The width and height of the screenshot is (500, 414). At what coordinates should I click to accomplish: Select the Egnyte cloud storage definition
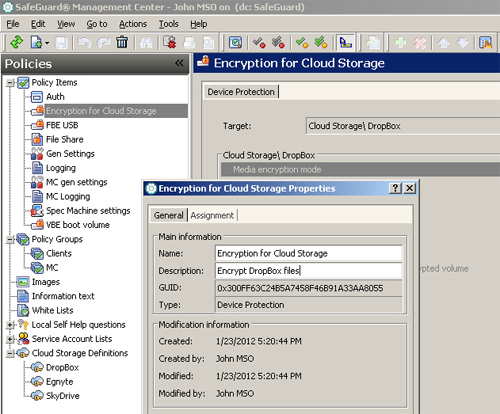click(59, 382)
